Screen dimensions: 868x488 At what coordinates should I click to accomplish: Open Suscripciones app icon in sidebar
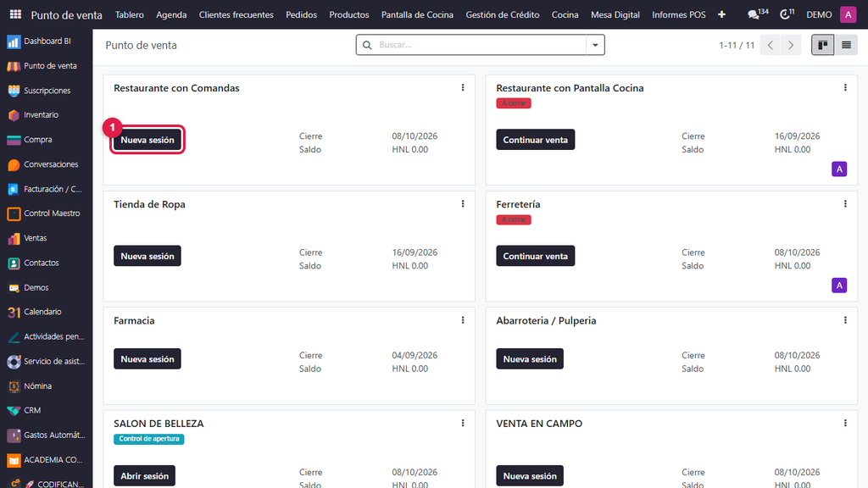[x=14, y=91]
